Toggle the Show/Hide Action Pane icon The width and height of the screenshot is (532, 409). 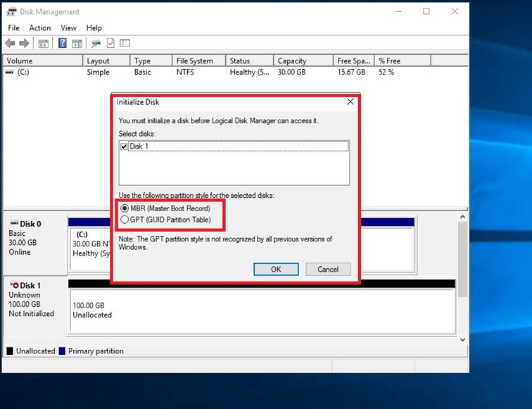tap(76, 44)
